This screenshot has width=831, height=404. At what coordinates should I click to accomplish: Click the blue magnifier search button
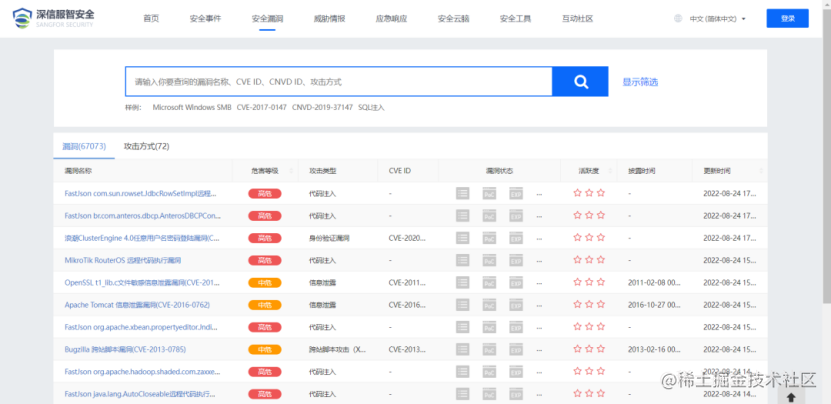pyautogui.click(x=580, y=82)
